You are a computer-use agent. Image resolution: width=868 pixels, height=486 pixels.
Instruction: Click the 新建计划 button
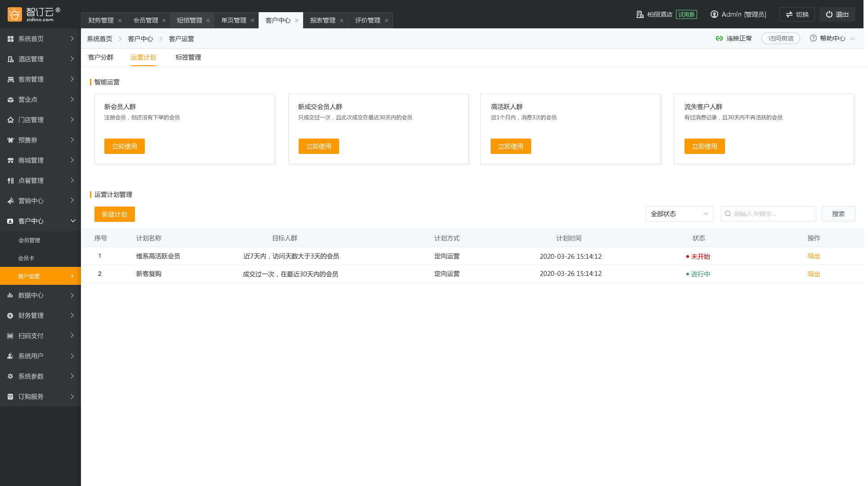tap(114, 214)
